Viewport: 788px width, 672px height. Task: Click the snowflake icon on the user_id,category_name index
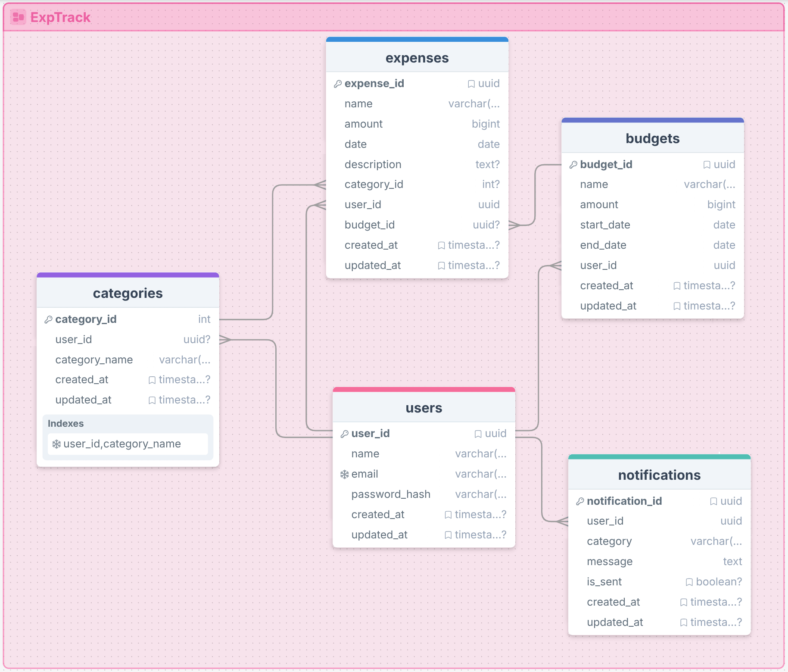click(56, 444)
